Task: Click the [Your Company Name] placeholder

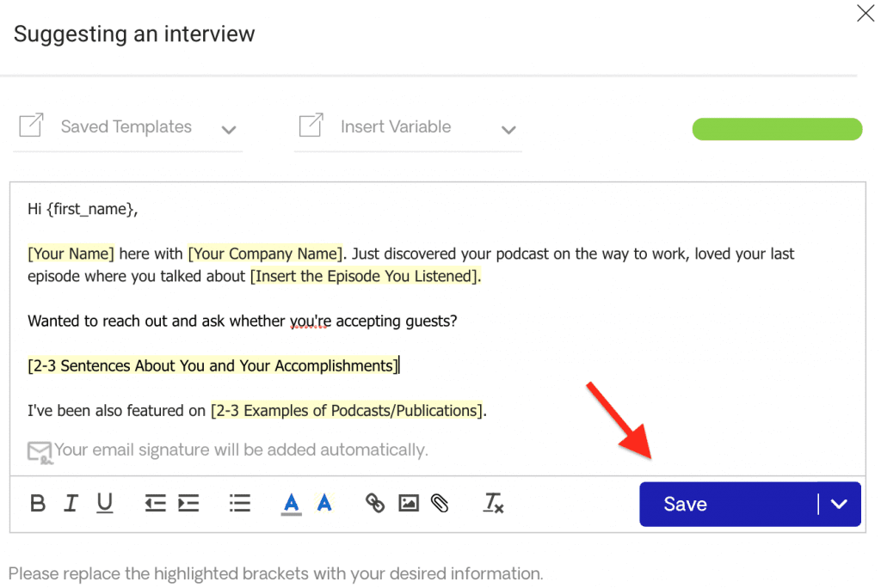Action: [x=265, y=254]
